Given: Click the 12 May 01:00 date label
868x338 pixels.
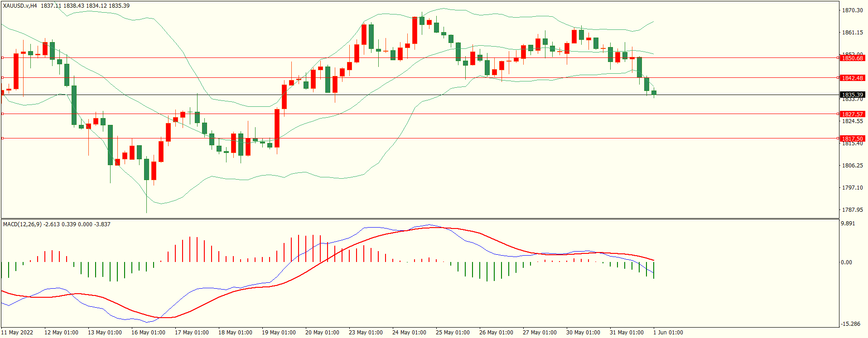Looking at the screenshot, I should pyautogui.click(x=61, y=333).
